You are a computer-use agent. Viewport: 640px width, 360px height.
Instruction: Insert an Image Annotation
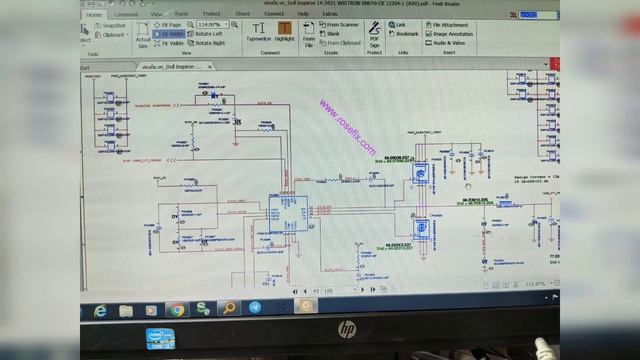[449, 34]
